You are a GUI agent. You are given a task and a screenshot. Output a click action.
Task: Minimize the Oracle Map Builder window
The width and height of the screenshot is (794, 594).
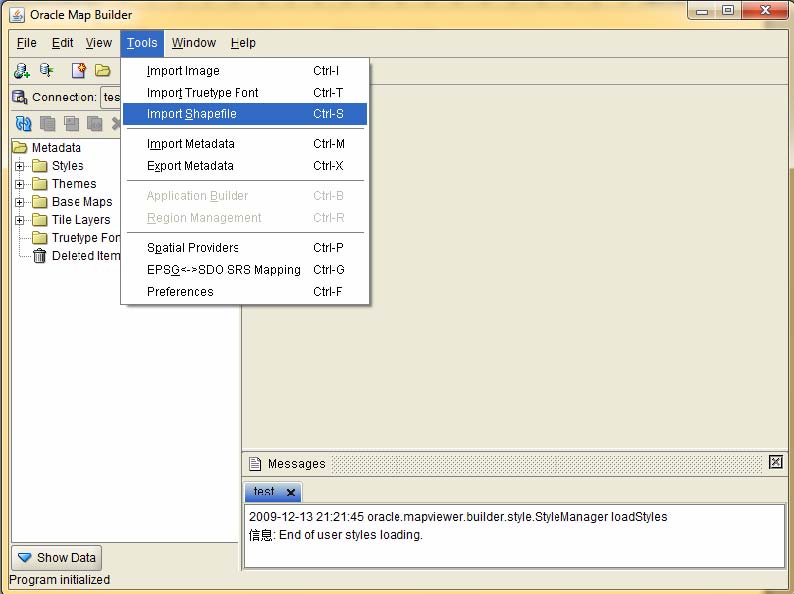tap(702, 11)
